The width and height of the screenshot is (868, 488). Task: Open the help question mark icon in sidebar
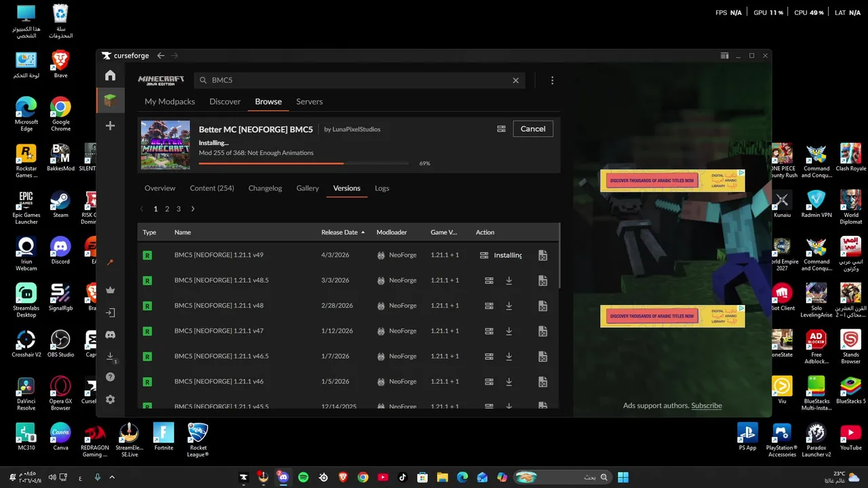(110, 377)
